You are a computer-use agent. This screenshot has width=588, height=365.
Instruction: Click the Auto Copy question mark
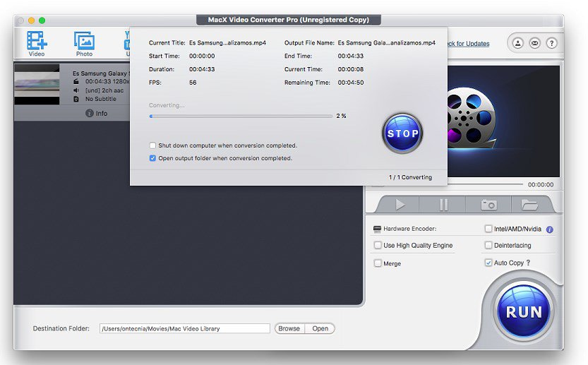(x=529, y=263)
